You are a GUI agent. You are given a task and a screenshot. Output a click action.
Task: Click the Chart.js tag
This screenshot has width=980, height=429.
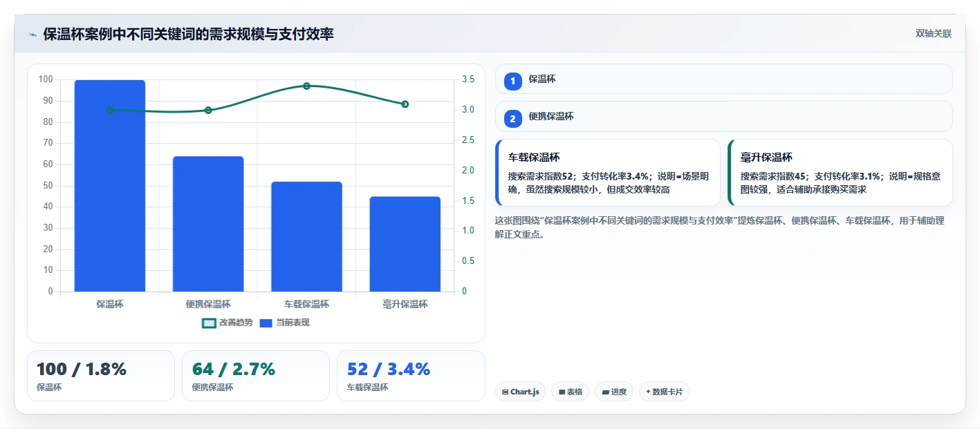520,392
